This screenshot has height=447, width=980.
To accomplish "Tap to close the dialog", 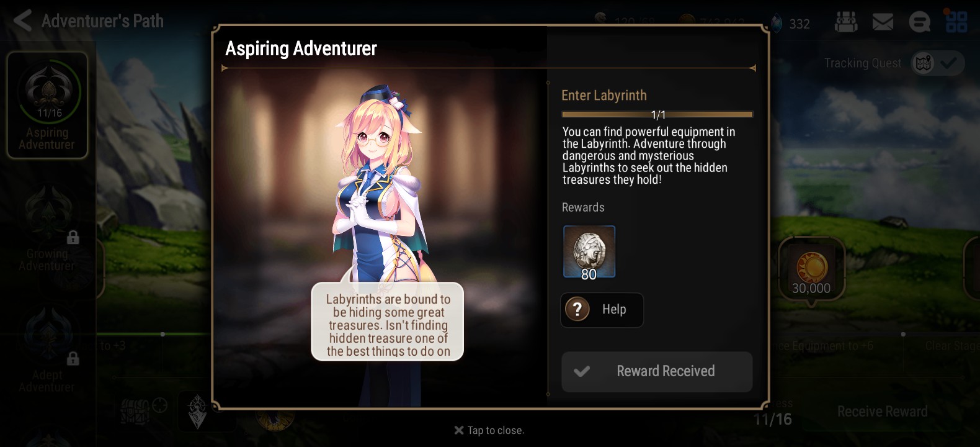I will tap(489, 430).
